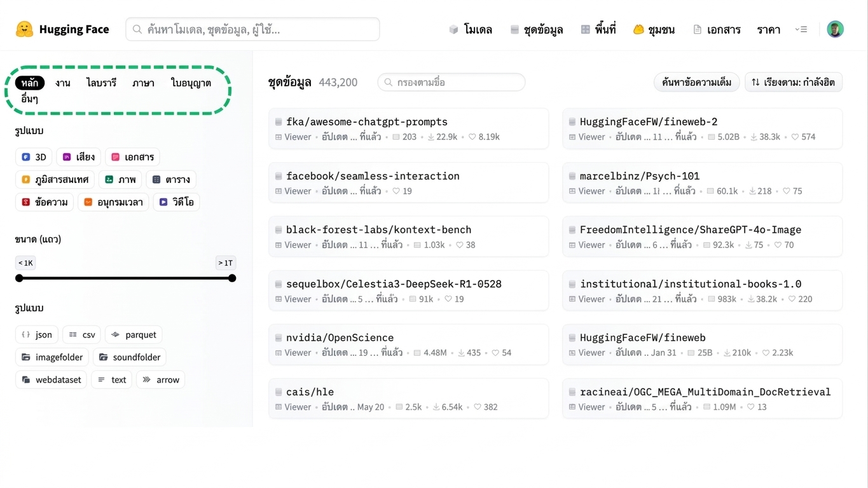Select the วิดีโอ video modality filter
The height and width of the screenshot is (488, 868).
(177, 202)
